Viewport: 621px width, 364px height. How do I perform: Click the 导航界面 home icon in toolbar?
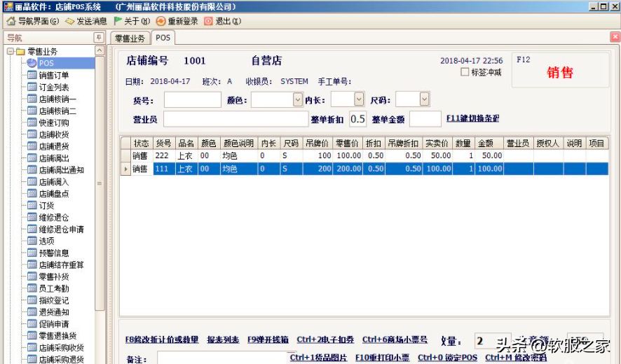(11, 21)
